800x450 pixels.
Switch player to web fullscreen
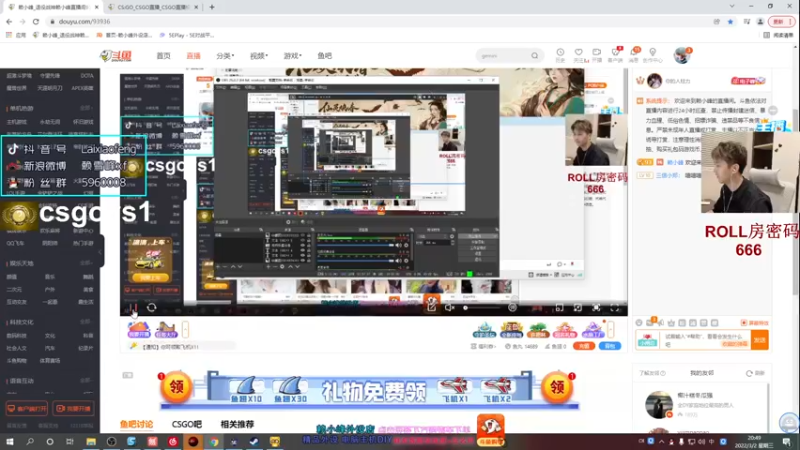596,308
